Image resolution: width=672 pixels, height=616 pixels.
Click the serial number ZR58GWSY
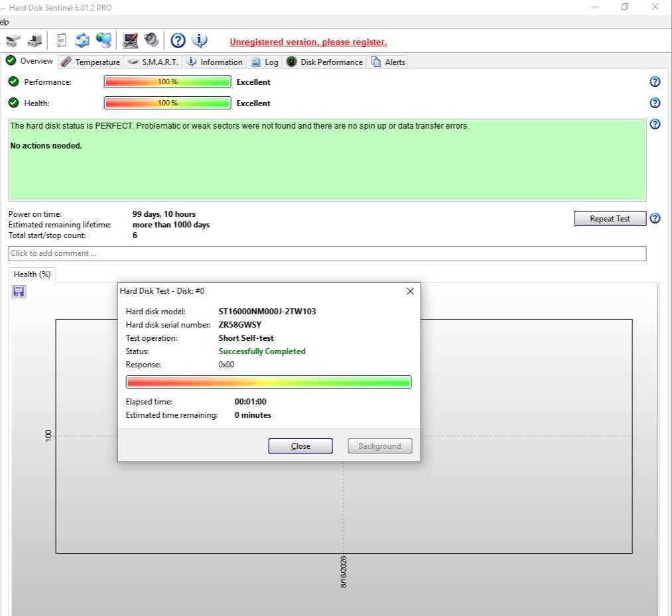[x=239, y=325]
